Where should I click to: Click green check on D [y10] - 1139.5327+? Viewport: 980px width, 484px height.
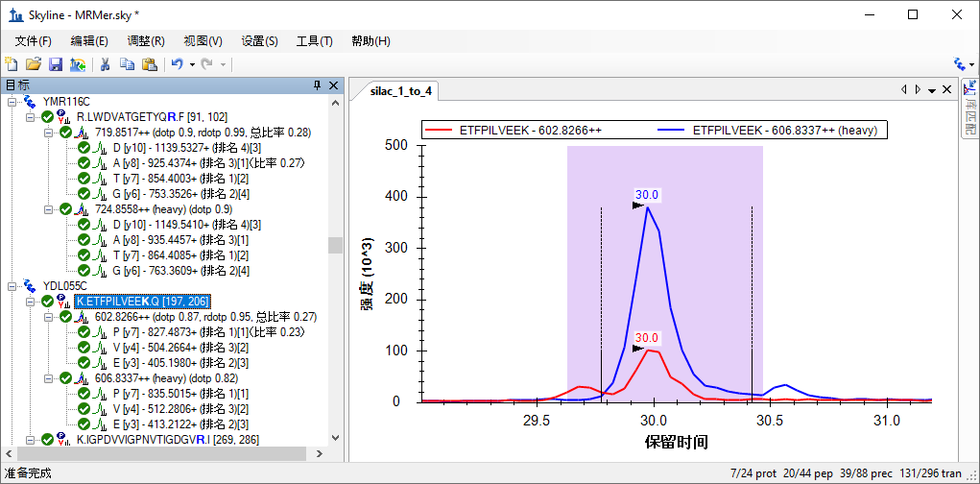tap(84, 148)
